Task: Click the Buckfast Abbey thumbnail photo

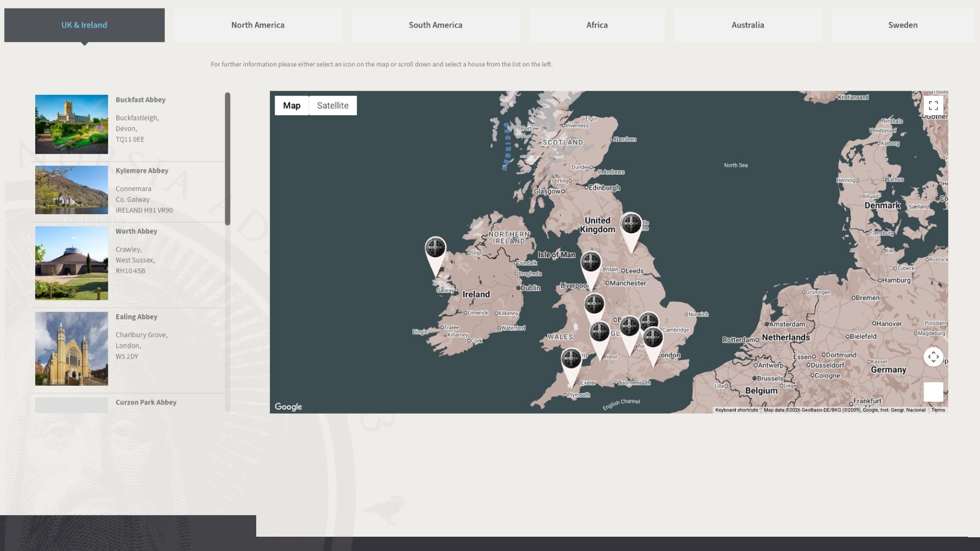Action: [x=71, y=124]
